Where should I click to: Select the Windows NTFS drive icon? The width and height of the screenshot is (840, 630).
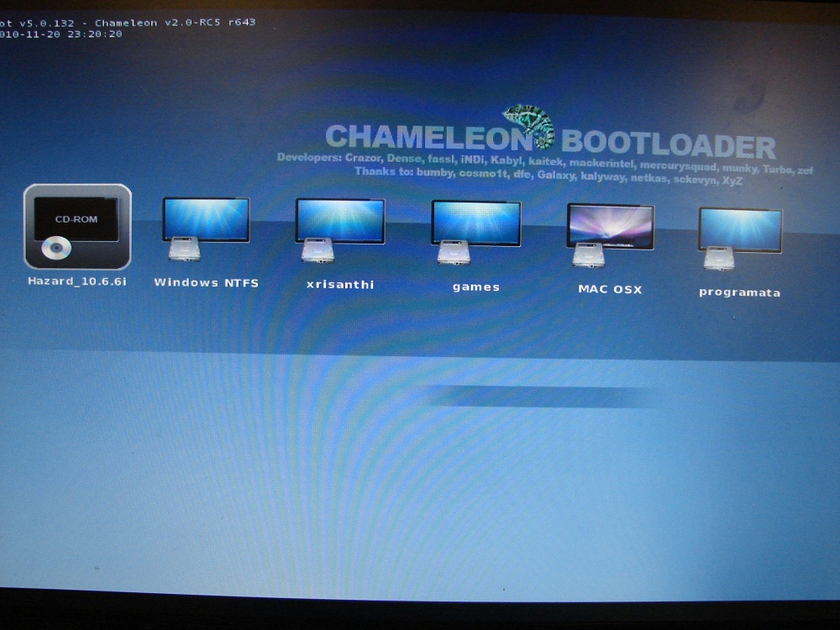pos(206,229)
